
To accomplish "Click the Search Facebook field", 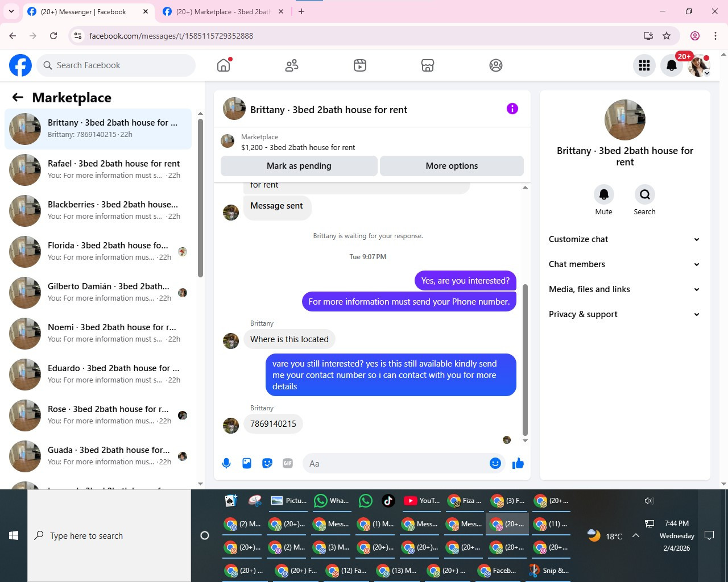I will click(116, 65).
